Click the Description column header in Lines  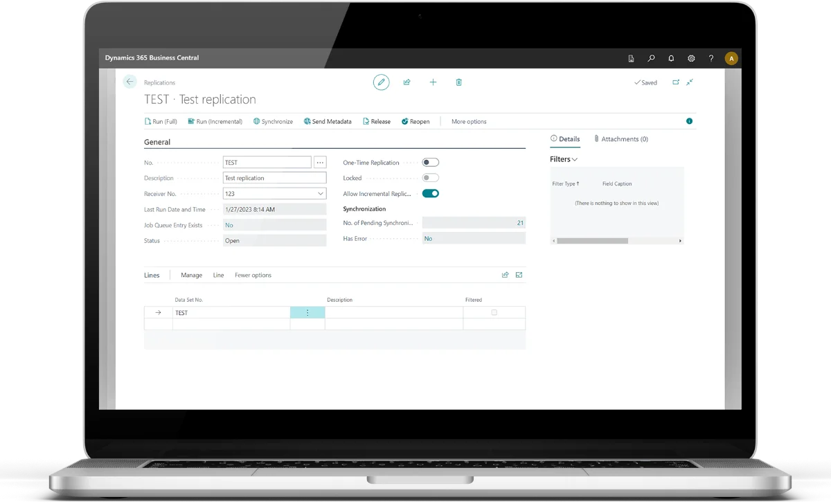click(339, 300)
